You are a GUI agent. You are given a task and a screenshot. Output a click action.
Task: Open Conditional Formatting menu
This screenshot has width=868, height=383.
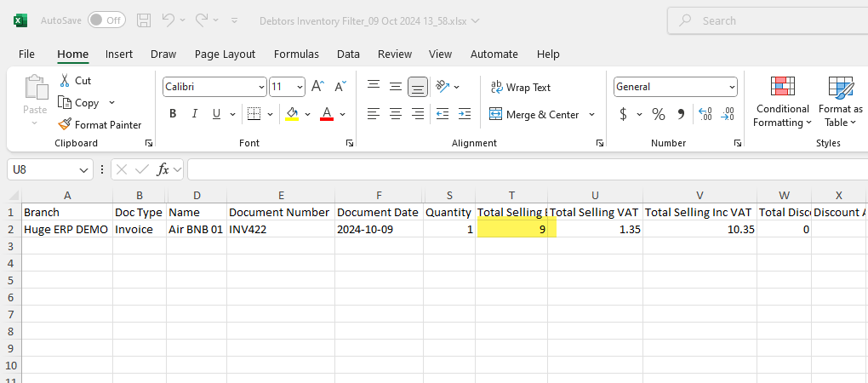[783, 102]
